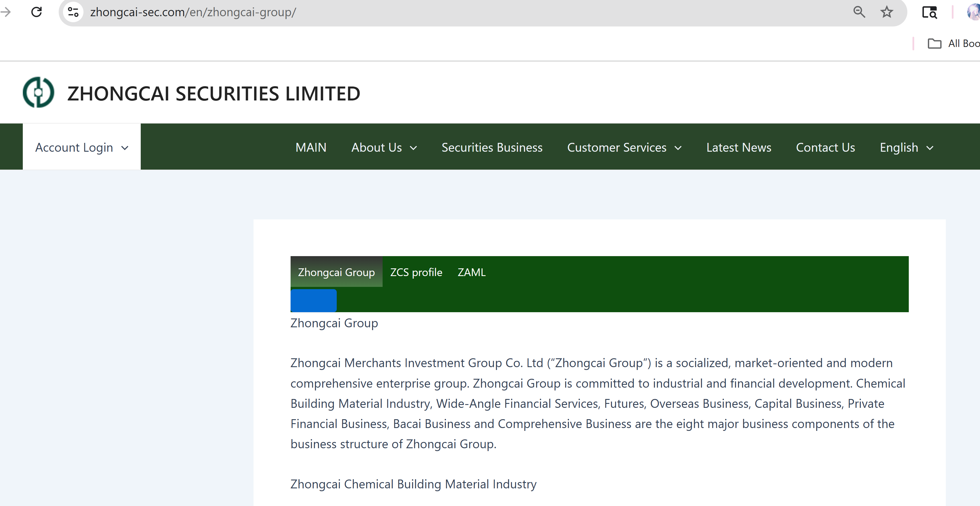Screen dimensions: 980x506
Task: Click the Zhongcai Securities logo
Action: click(x=38, y=92)
